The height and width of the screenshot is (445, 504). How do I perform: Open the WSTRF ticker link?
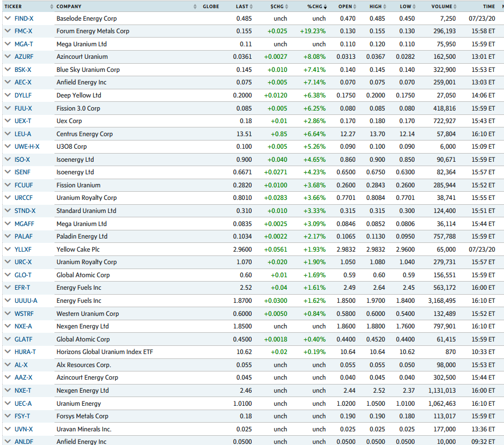(24, 314)
